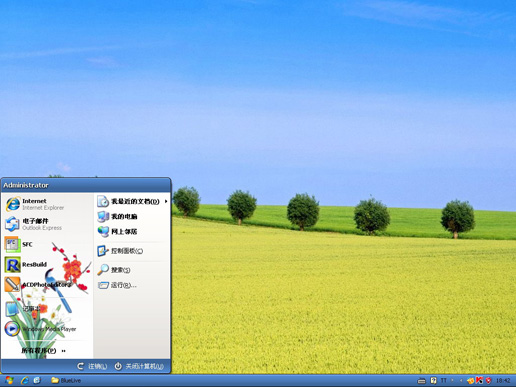Open the red K tray icon

(479, 380)
